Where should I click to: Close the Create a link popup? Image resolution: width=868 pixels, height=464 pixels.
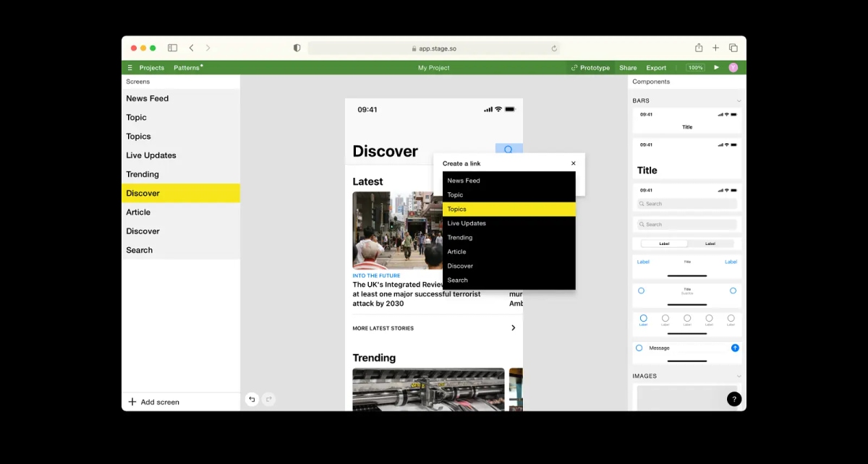[x=574, y=163]
